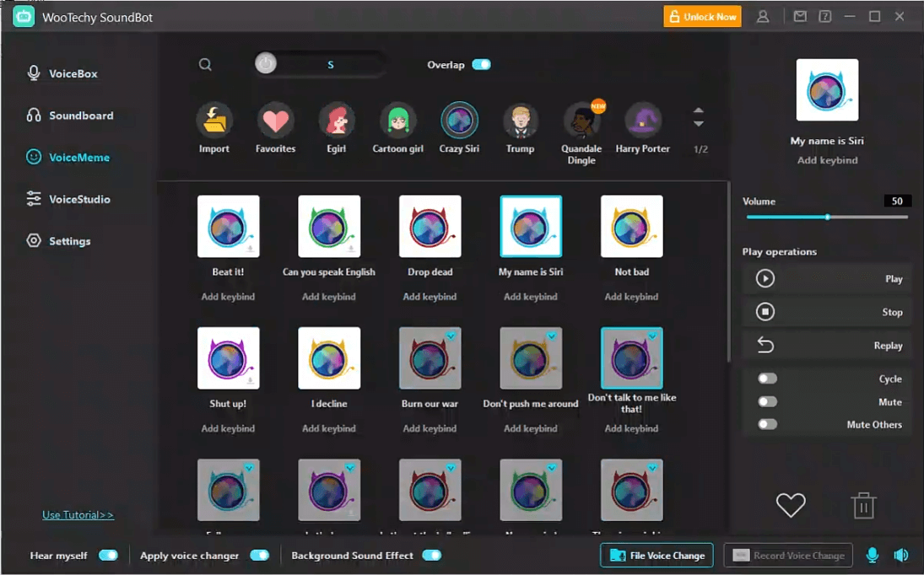
Task: Go to next category page with down arrow
Action: click(x=699, y=124)
